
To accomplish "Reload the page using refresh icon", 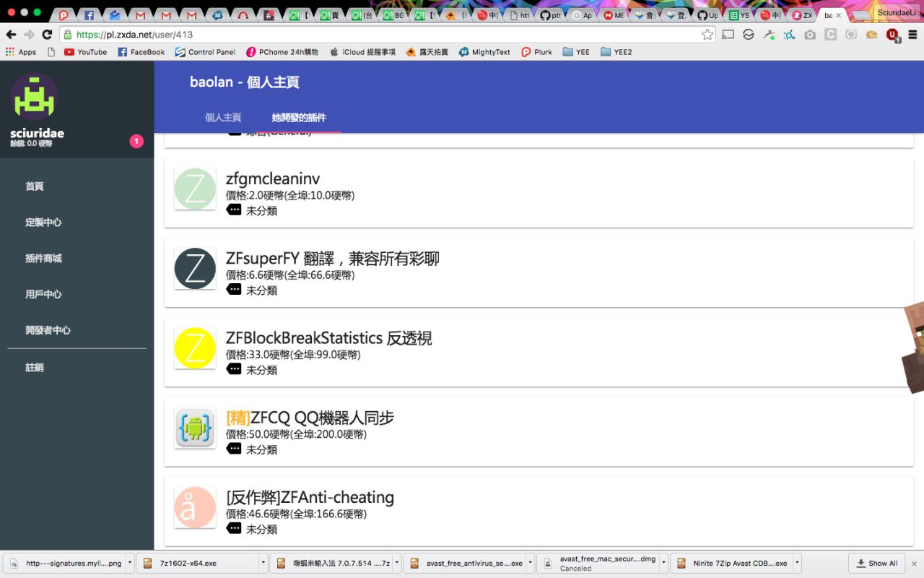I will 47,35.
